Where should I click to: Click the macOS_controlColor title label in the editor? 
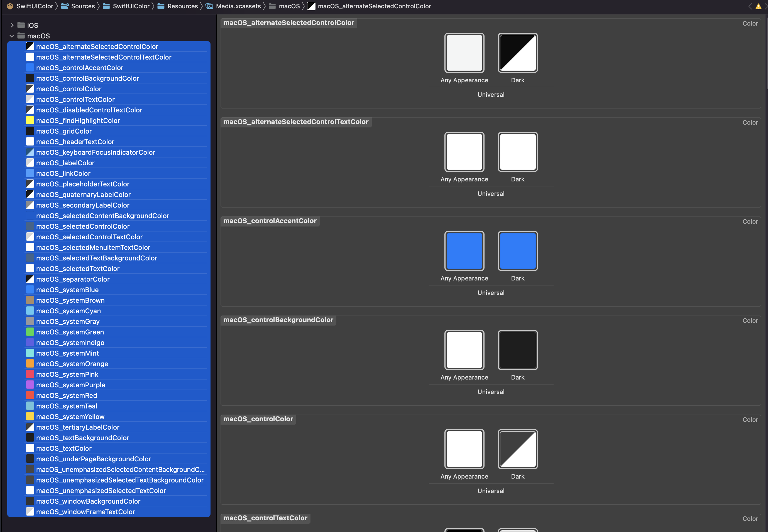[258, 419]
